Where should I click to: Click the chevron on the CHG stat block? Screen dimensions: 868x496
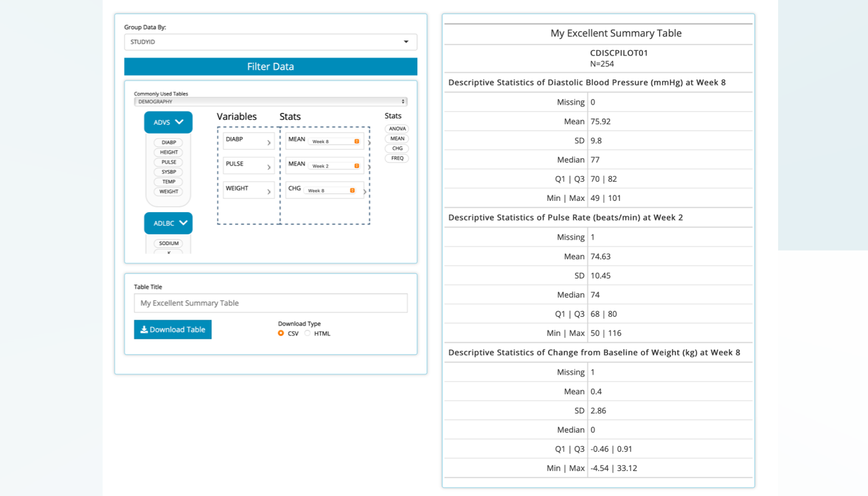coord(365,192)
